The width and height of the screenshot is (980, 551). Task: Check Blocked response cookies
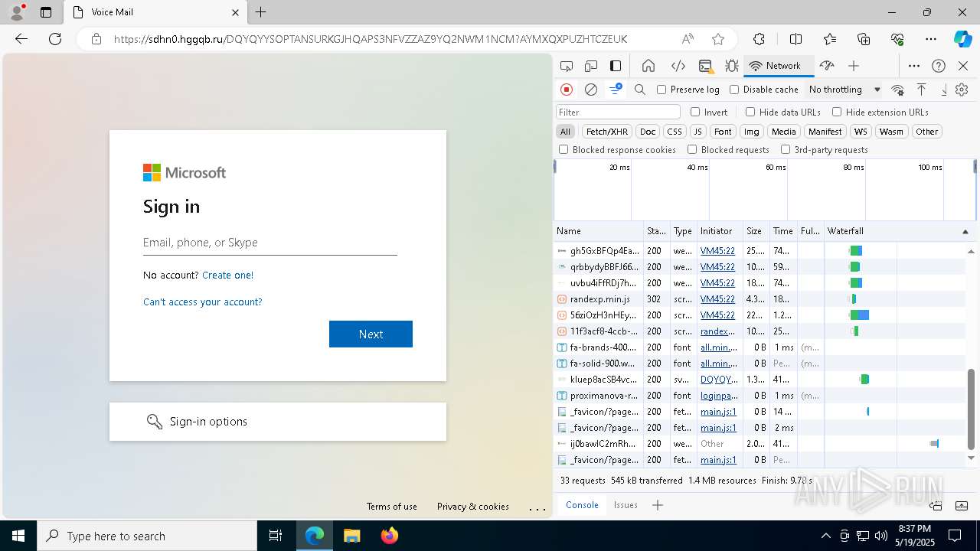(563, 150)
